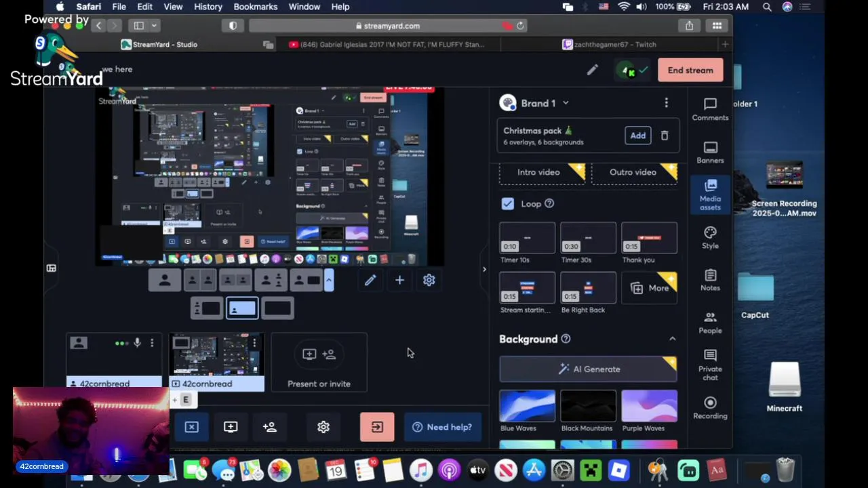
Task: Open the App Store in Dock
Action: (x=534, y=470)
